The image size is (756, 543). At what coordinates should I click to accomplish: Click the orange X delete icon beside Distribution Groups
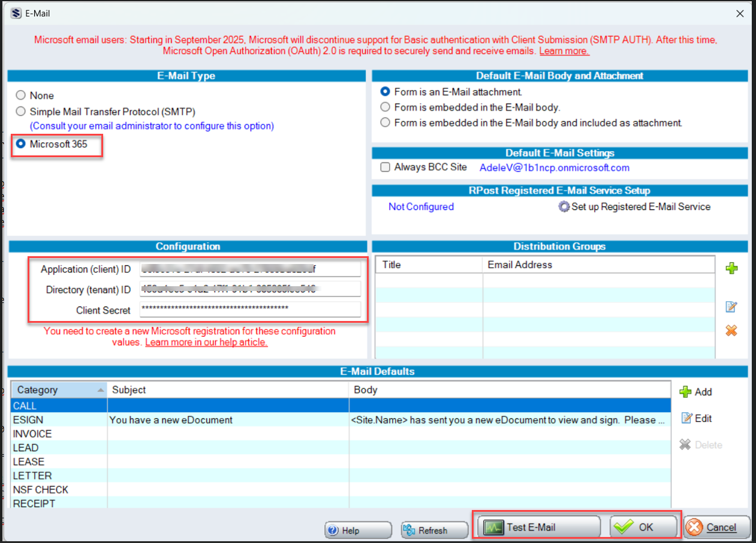(731, 331)
